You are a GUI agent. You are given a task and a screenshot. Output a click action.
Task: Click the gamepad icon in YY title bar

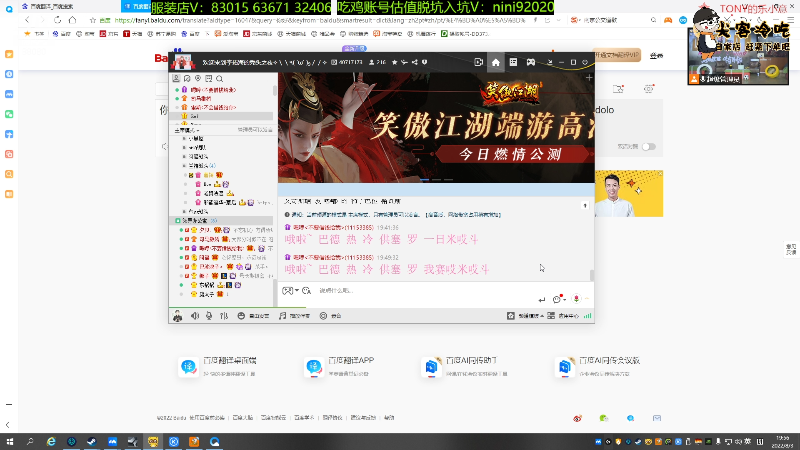click(x=531, y=62)
